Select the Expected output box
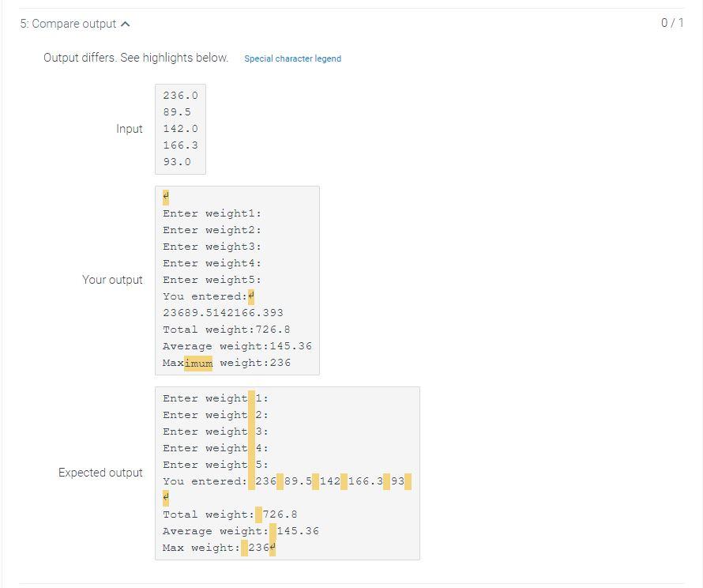This screenshot has width=703, height=588. click(287, 472)
